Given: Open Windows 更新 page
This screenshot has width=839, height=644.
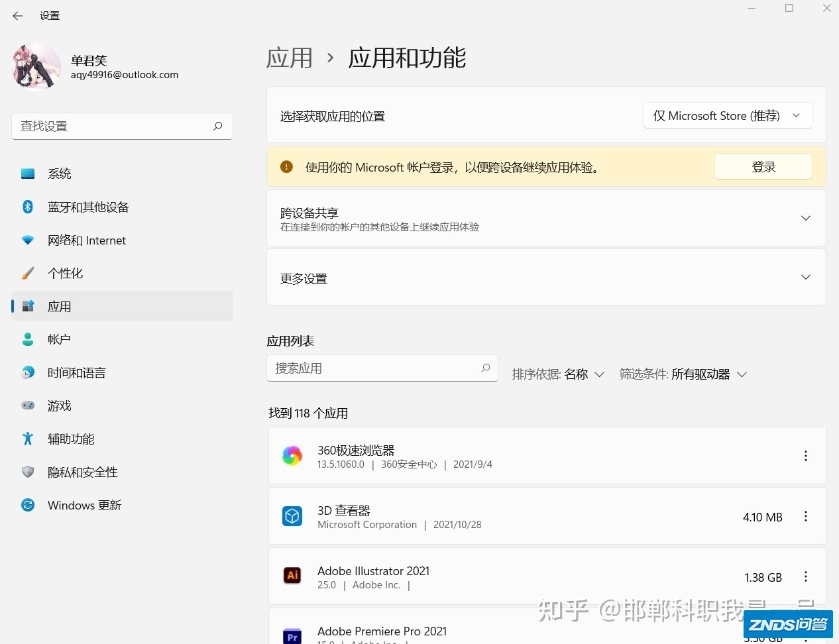Looking at the screenshot, I should pos(122,505).
